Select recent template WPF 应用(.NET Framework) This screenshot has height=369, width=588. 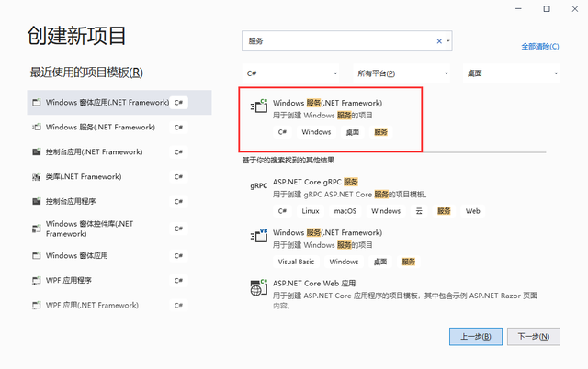[119, 305]
